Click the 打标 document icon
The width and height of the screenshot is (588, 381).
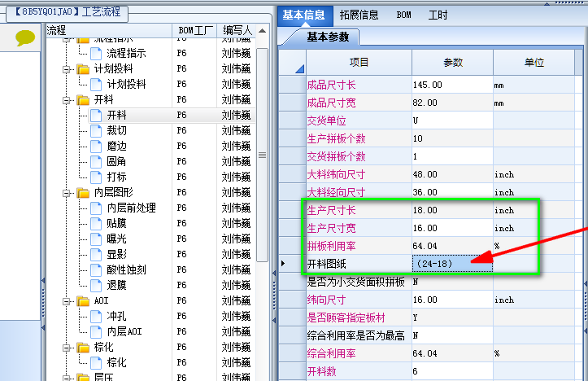click(x=96, y=177)
